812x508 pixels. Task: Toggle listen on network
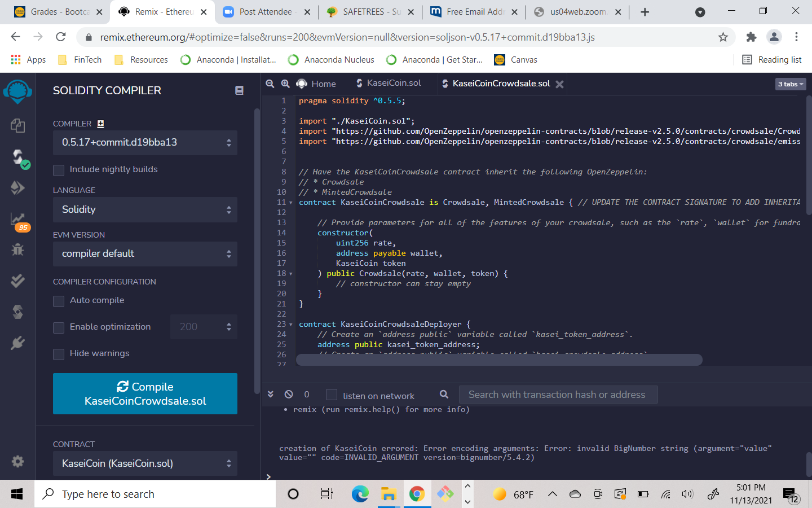pos(332,395)
